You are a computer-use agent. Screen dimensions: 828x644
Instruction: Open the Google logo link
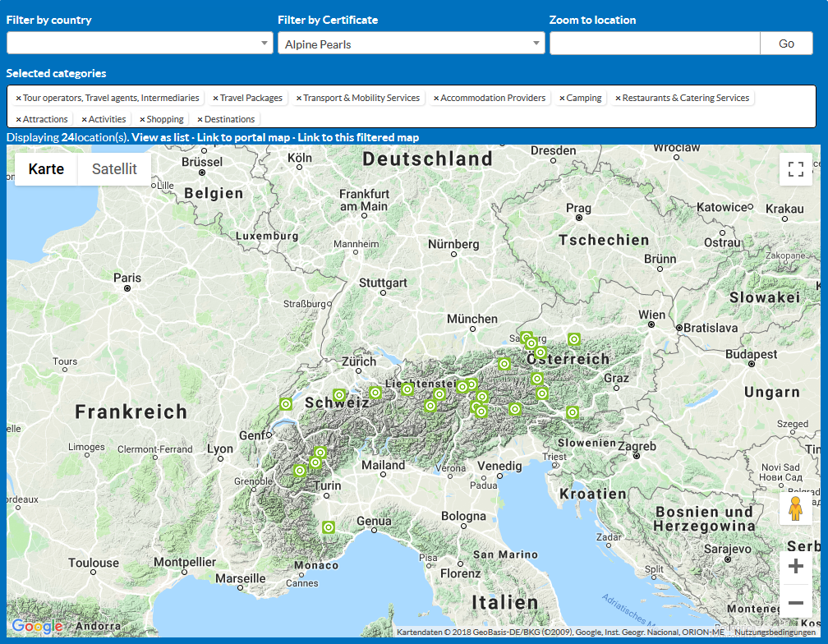pyautogui.click(x=37, y=626)
